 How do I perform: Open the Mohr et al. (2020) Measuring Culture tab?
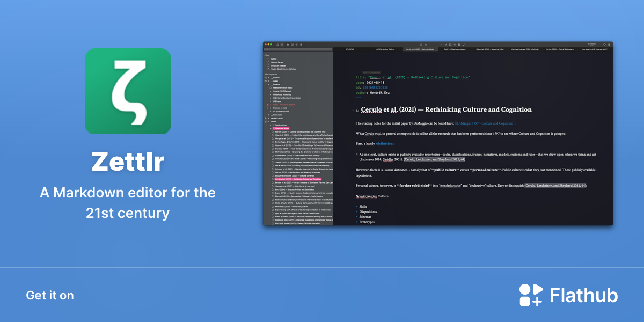(x=490, y=49)
